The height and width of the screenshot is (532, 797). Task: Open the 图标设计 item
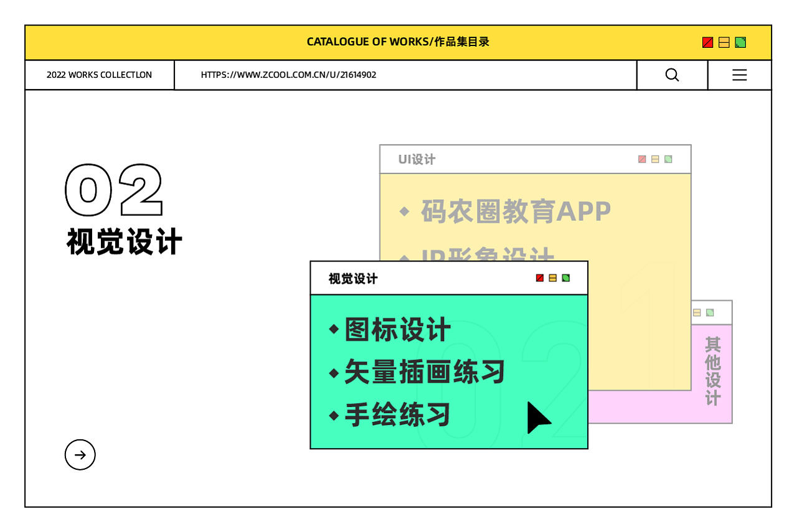click(397, 330)
